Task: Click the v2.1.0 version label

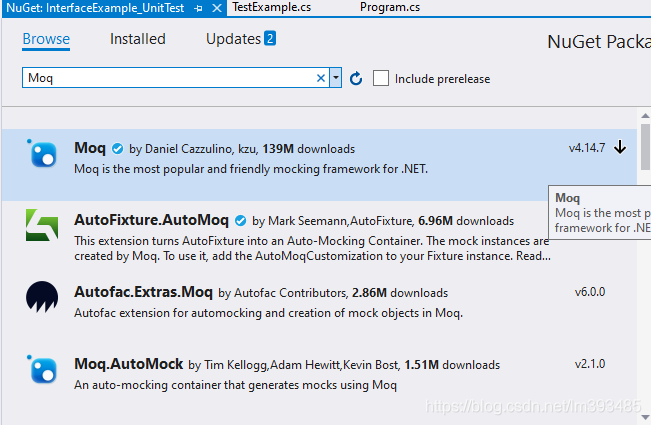Action: click(590, 364)
